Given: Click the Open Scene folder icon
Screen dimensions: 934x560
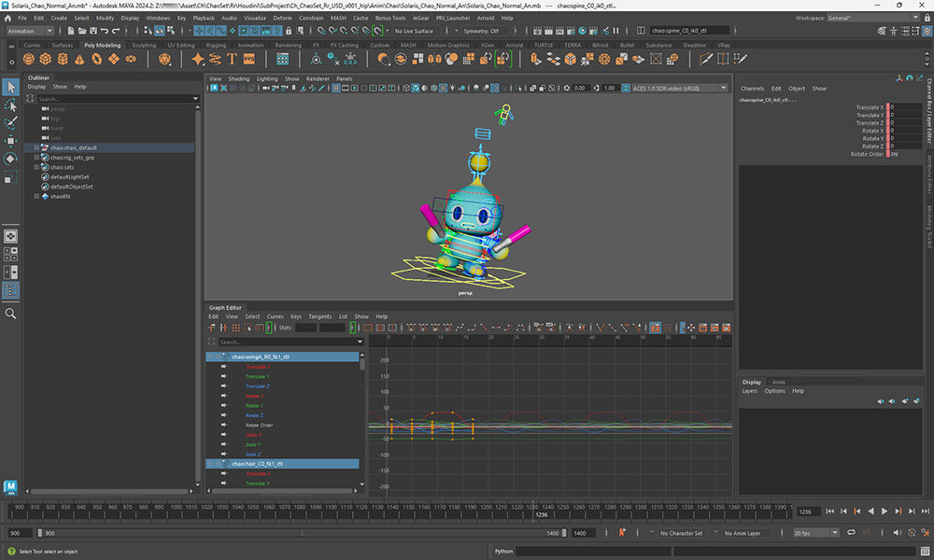Looking at the screenshot, I should pyautogui.click(x=82, y=31).
